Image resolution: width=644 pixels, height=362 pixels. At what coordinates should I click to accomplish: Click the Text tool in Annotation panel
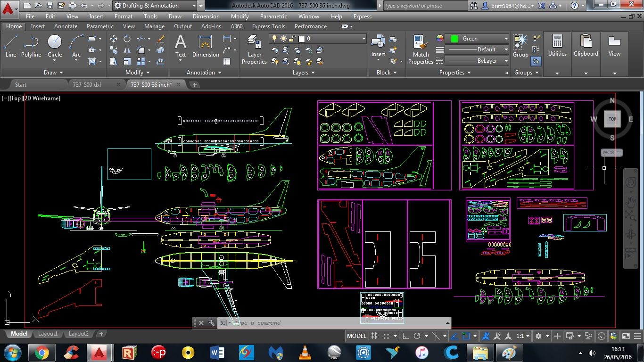181,46
